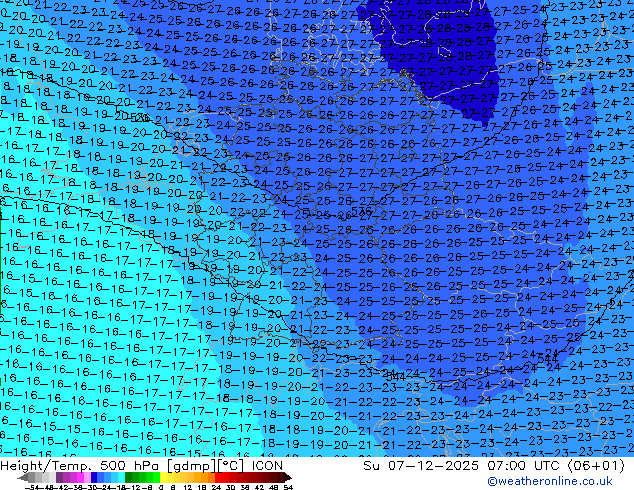Click the '-54' value under the legend
This screenshot has height=490, width=634.
34,488
